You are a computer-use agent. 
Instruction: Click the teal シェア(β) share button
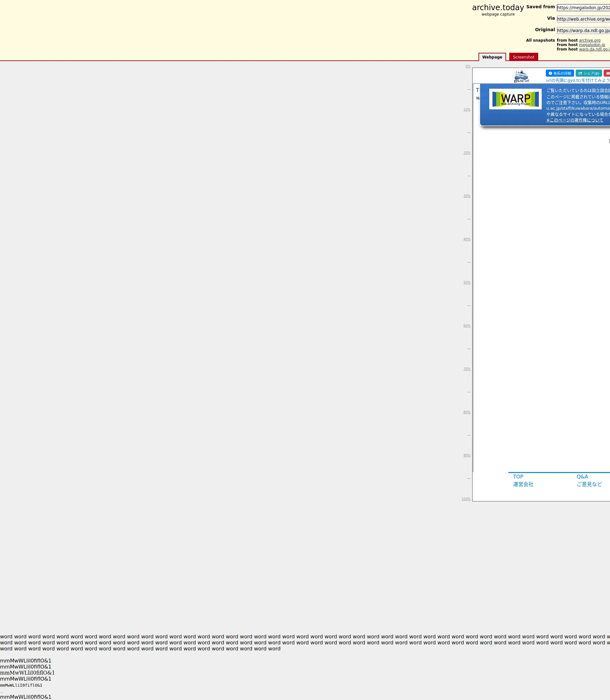pos(588,73)
